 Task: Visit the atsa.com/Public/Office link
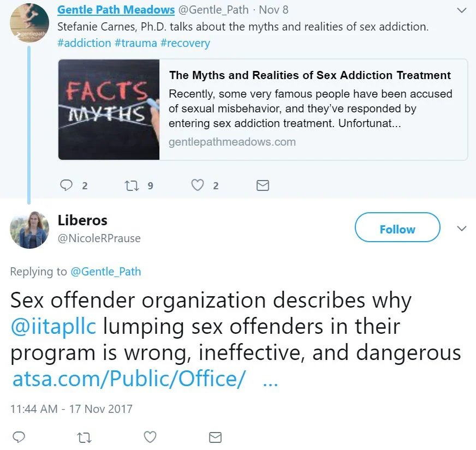pyautogui.click(x=128, y=379)
